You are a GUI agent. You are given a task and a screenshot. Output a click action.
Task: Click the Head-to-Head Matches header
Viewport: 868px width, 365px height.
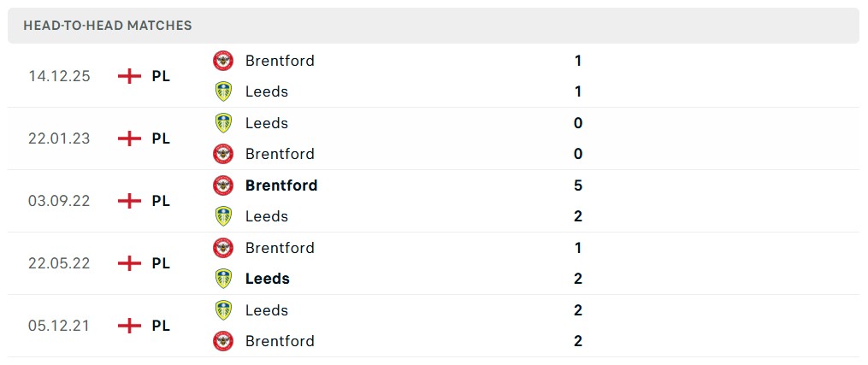click(x=108, y=26)
